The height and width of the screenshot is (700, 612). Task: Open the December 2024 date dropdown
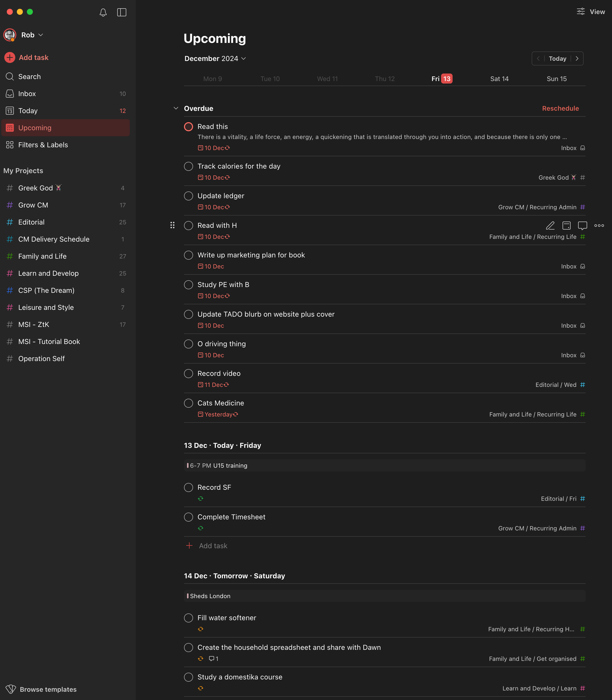pos(215,58)
